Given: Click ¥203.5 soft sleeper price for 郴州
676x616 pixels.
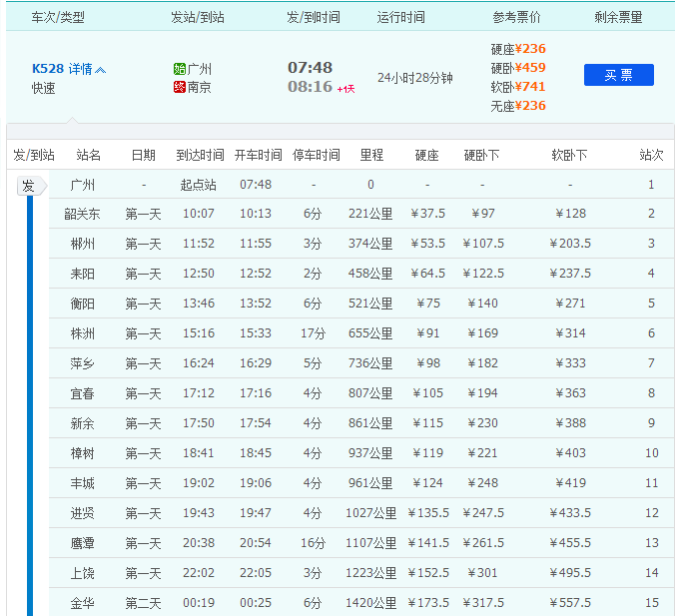Looking at the screenshot, I should click(570, 244).
